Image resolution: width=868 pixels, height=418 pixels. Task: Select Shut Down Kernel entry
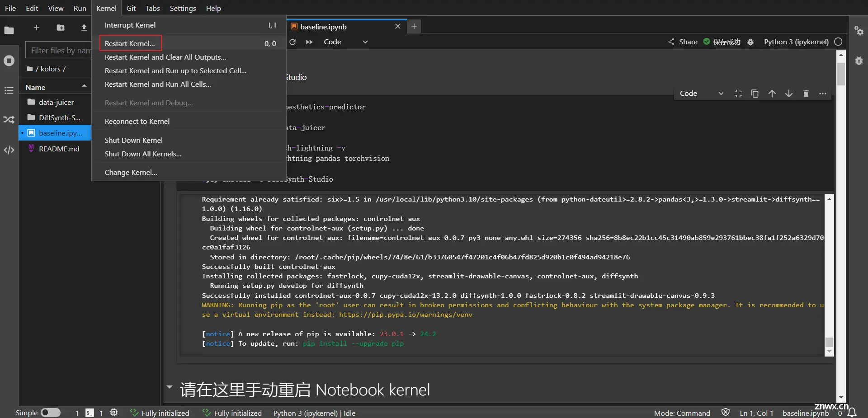point(189,140)
